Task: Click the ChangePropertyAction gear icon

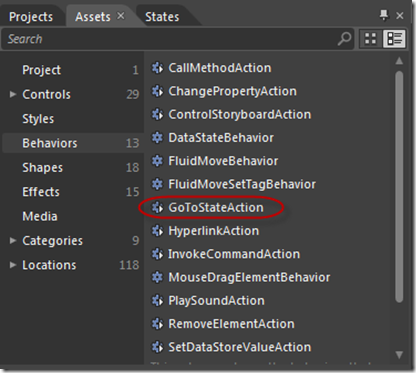Action: [x=157, y=91]
